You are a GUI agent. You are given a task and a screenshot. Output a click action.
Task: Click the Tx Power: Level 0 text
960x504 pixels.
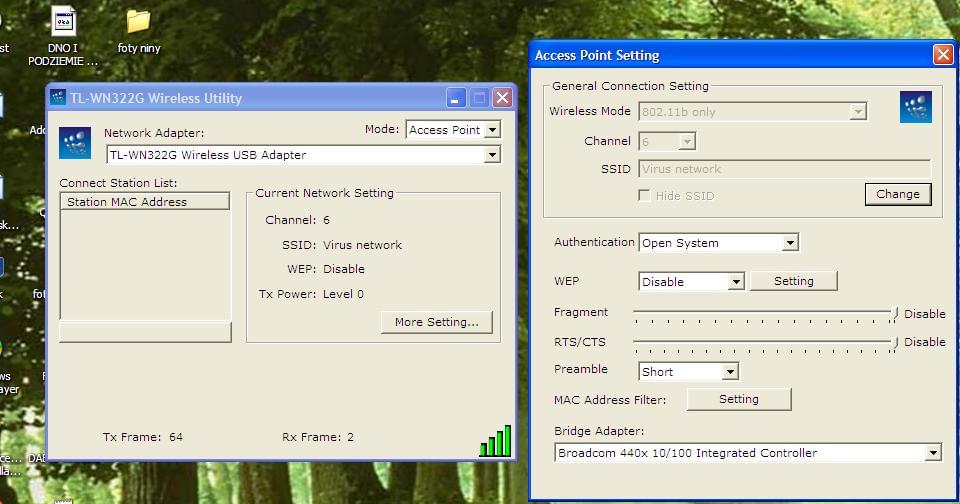pyautogui.click(x=311, y=294)
